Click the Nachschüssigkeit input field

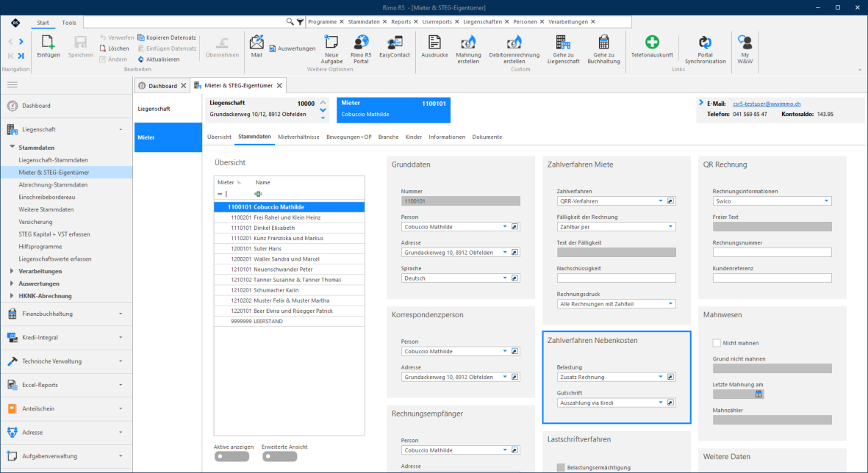(616, 278)
